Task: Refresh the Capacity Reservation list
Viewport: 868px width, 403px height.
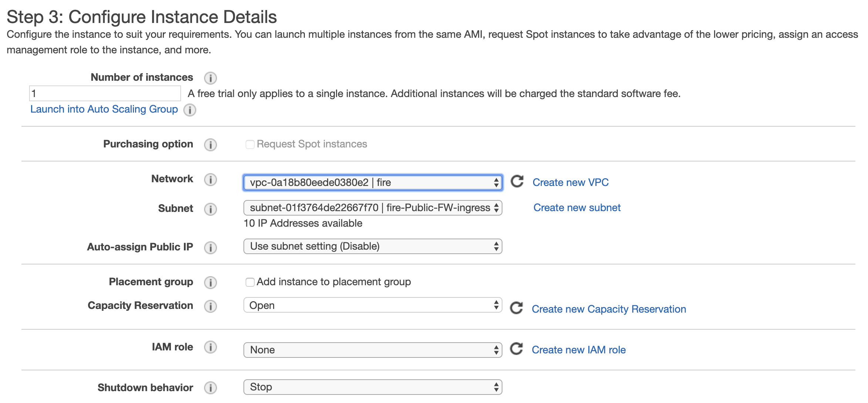Action: [516, 308]
